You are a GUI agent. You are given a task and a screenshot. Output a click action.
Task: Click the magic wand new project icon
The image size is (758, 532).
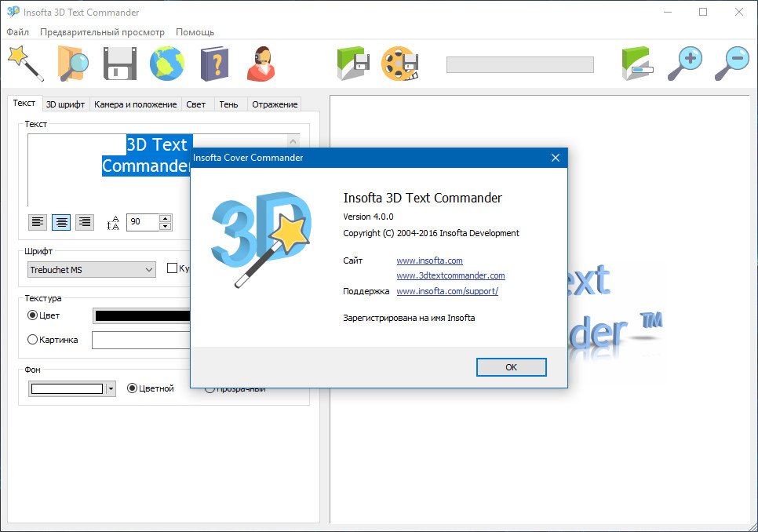(x=25, y=64)
